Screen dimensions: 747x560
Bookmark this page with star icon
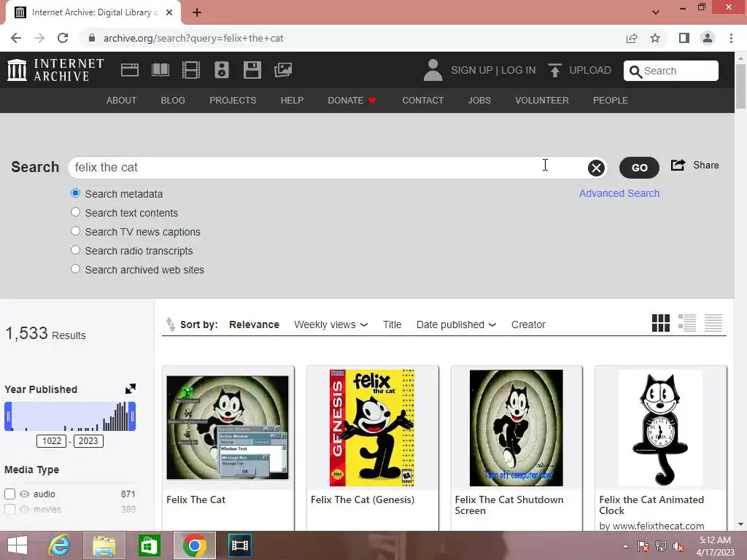(655, 38)
